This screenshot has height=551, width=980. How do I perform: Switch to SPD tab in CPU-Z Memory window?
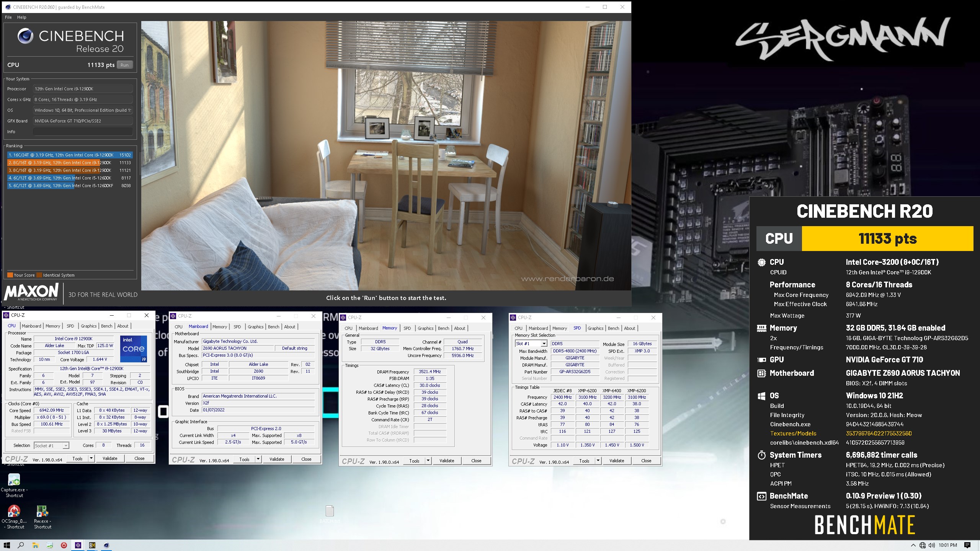(x=407, y=328)
